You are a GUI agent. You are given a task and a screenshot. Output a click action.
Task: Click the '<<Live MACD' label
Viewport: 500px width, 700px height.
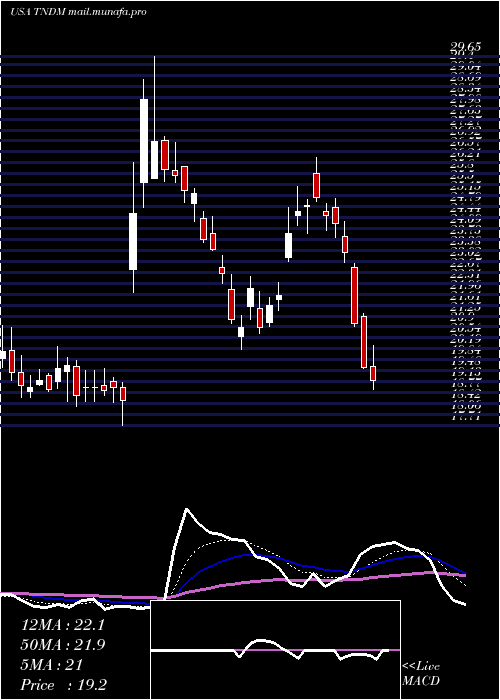coord(421,674)
